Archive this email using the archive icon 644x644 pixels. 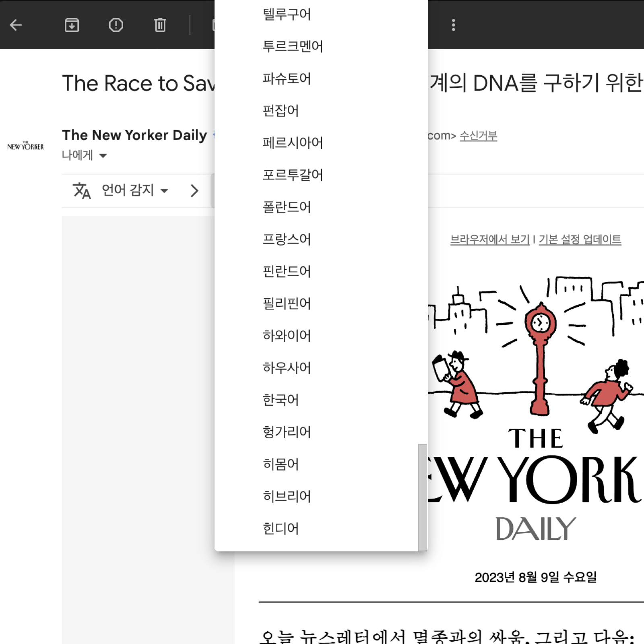pyautogui.click(x=72, y=25)
